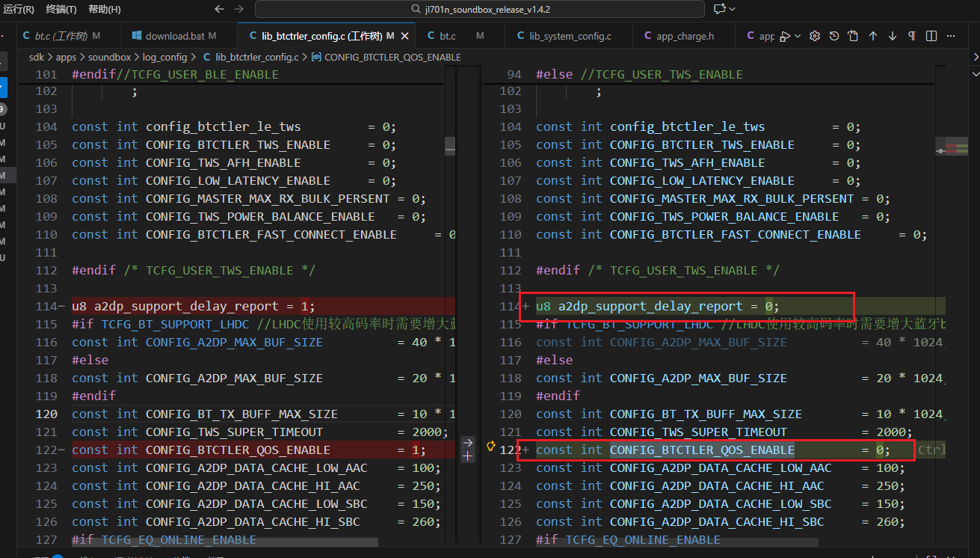Click the debug run play icon

(785, 36)
